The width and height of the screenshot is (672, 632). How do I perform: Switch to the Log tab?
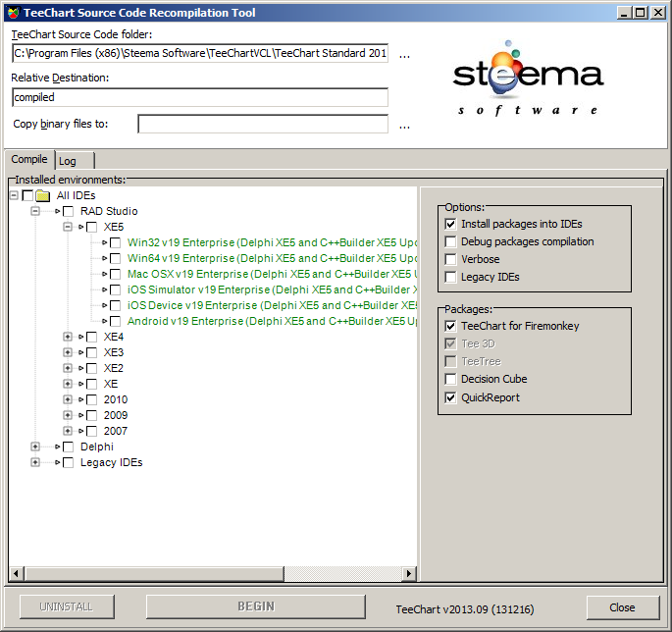(x=75, y=161)
